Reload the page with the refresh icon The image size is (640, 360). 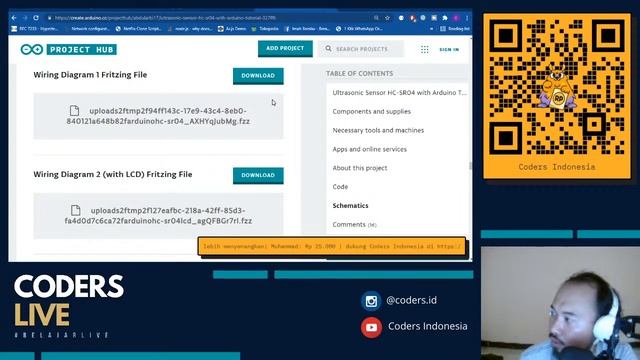(36, 18)
